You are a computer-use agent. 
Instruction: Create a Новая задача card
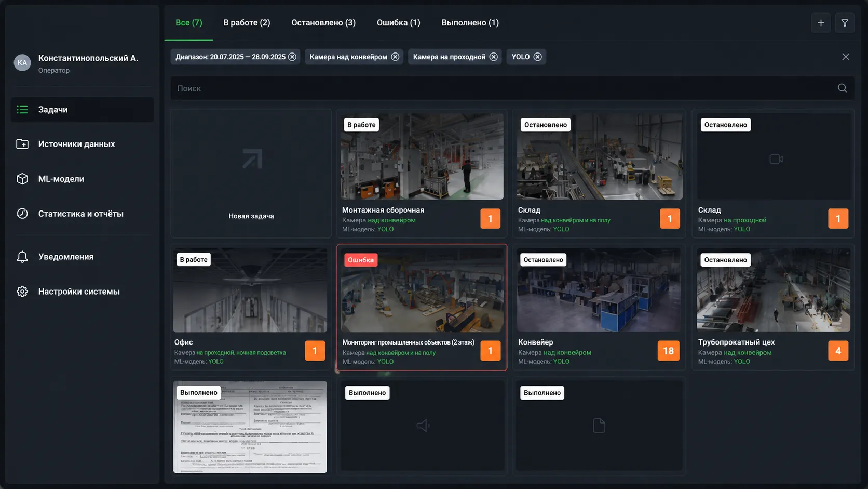pyautogui.click(x=251, y=174)
